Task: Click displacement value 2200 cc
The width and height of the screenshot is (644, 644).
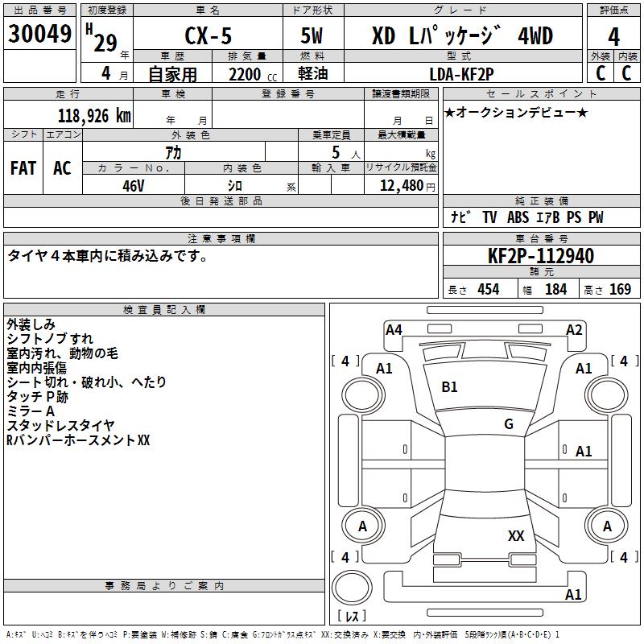Action: [253, 75]
